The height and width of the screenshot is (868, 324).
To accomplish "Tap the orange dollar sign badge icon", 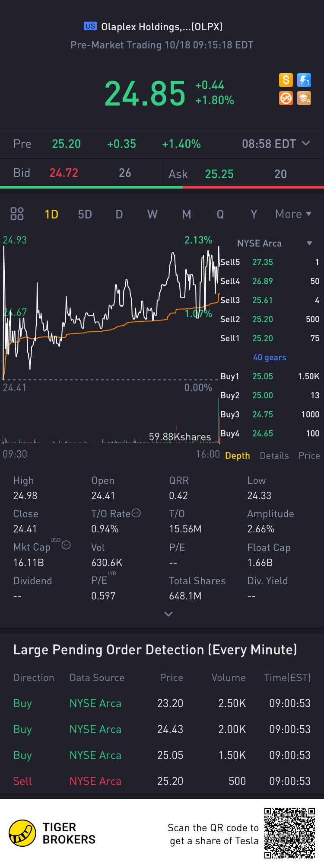I will [x=286, y=80].
